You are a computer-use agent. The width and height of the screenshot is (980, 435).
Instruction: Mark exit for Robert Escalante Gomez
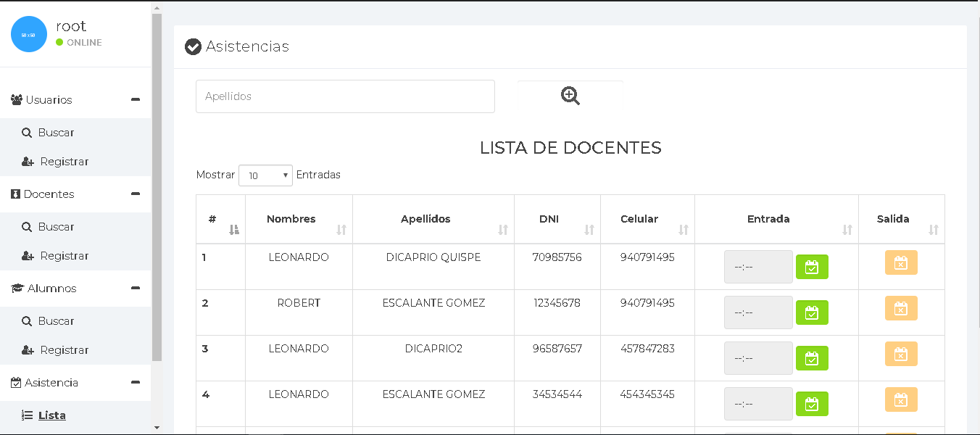pyautogui.click(x=900, y=308)
